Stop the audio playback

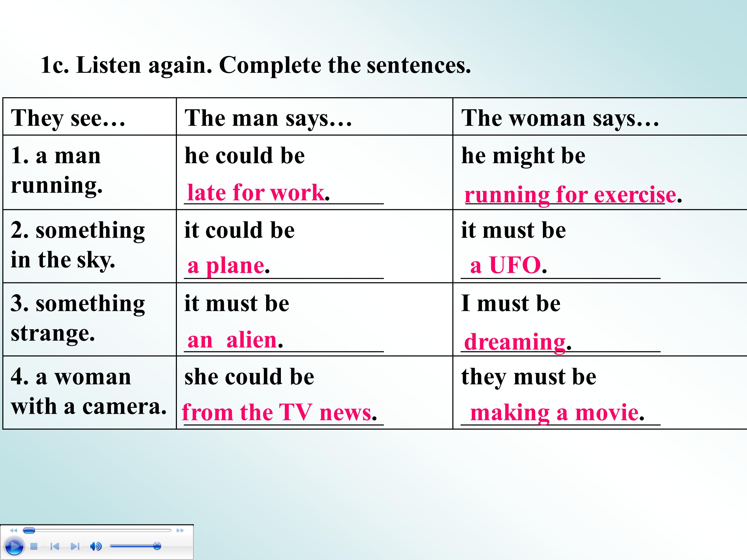click(x=34, y=546)
